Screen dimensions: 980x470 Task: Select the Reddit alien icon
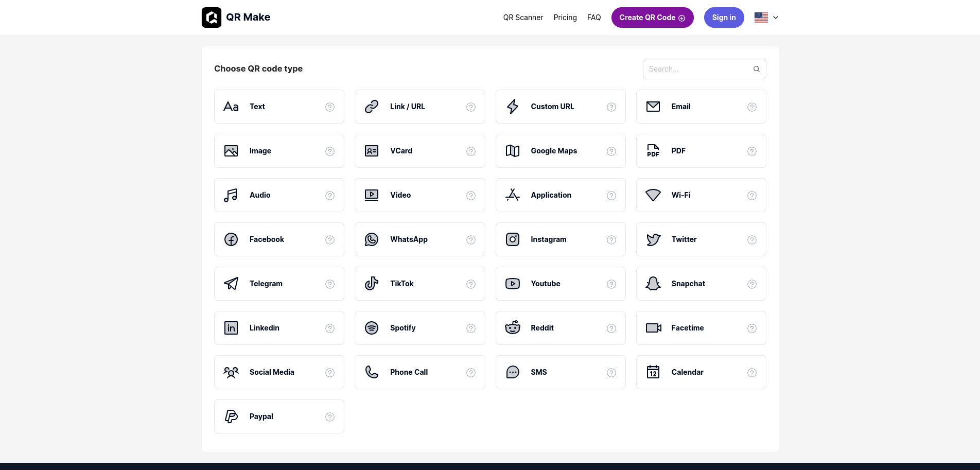[x=513, y=328]
